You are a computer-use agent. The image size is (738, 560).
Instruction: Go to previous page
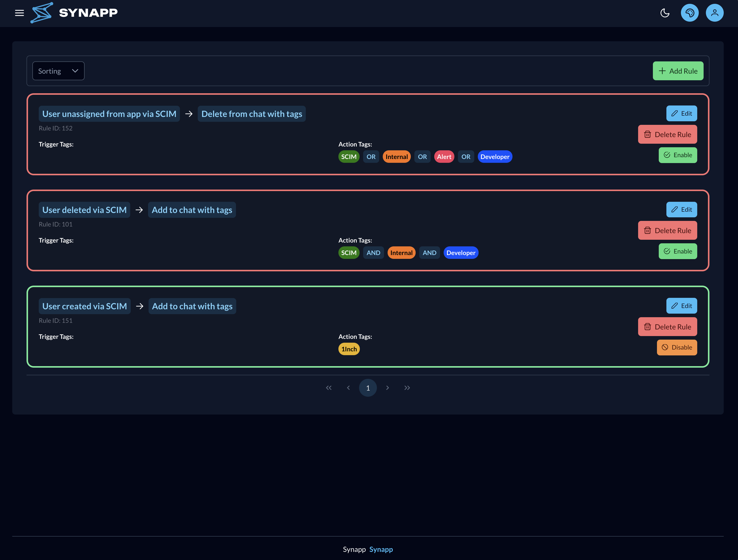(x=348, y=388)
